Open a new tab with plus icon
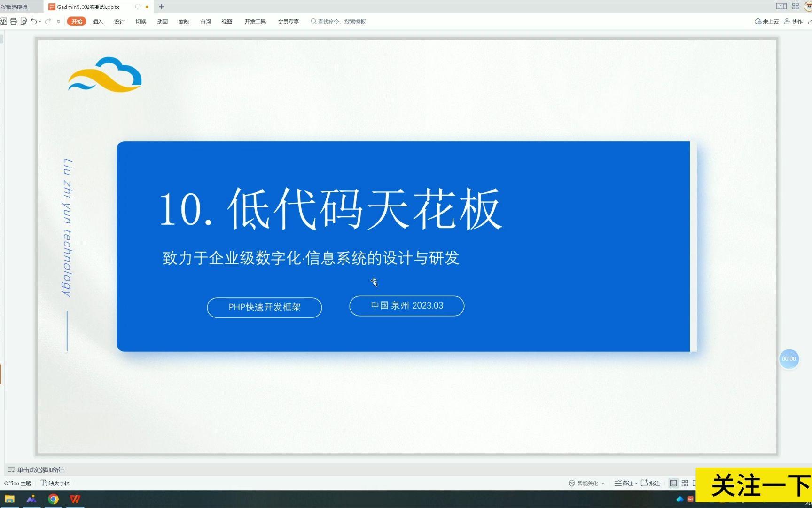This screenshot has height=508, width=812. 162,7
